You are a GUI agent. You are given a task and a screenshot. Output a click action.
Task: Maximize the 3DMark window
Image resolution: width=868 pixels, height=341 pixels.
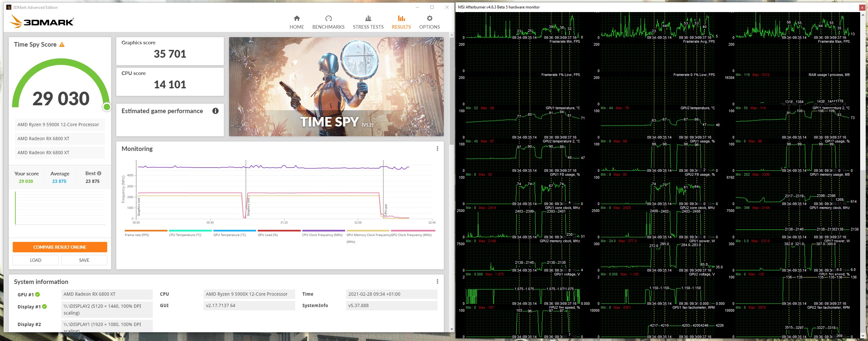point(432,7)
